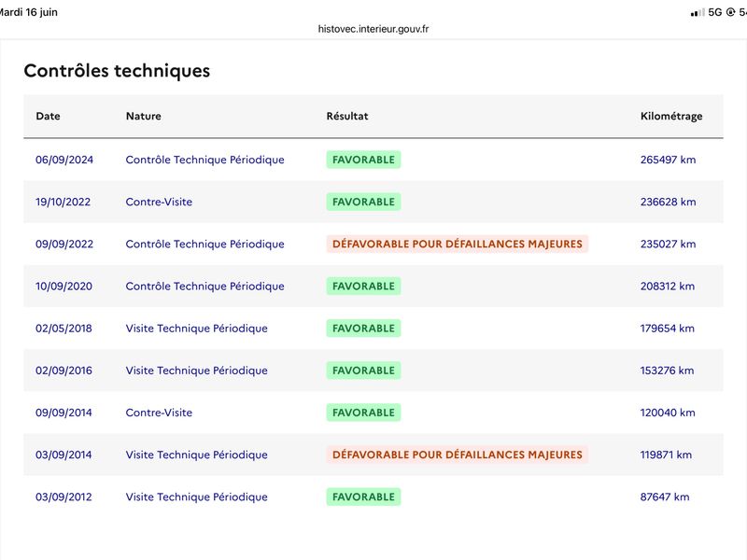Click DÉFAVORABLE badge for 03/09/2014 visit
This screenshot has width=747, height=560.
coord(458,455)
